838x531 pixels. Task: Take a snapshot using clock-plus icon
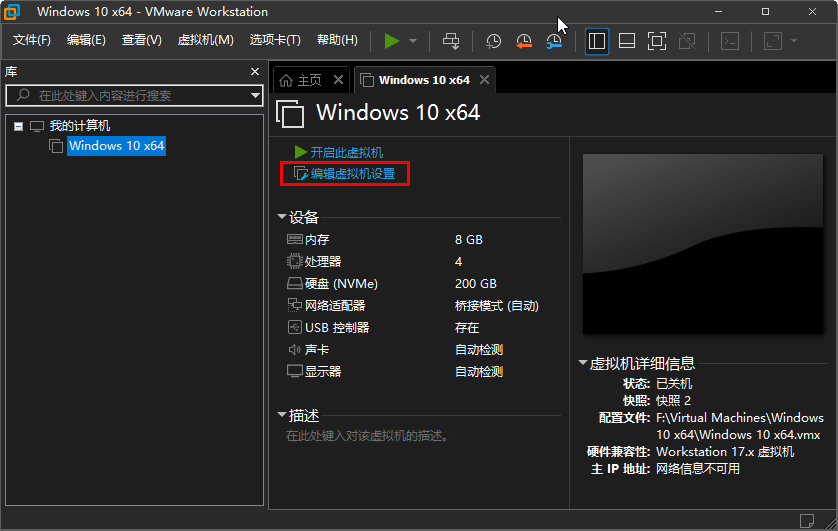(x=493, y=41)
